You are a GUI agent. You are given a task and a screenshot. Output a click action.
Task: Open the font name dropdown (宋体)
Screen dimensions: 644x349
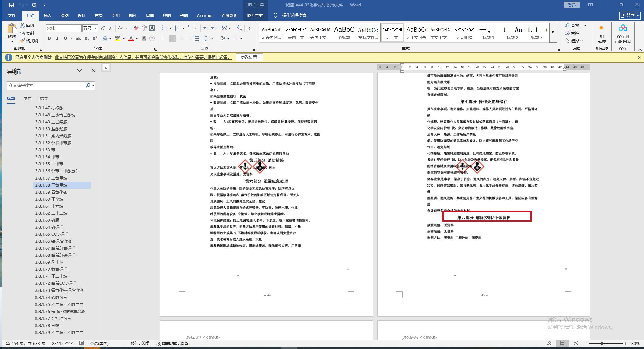pyautogui.click(x=79, y=28)
